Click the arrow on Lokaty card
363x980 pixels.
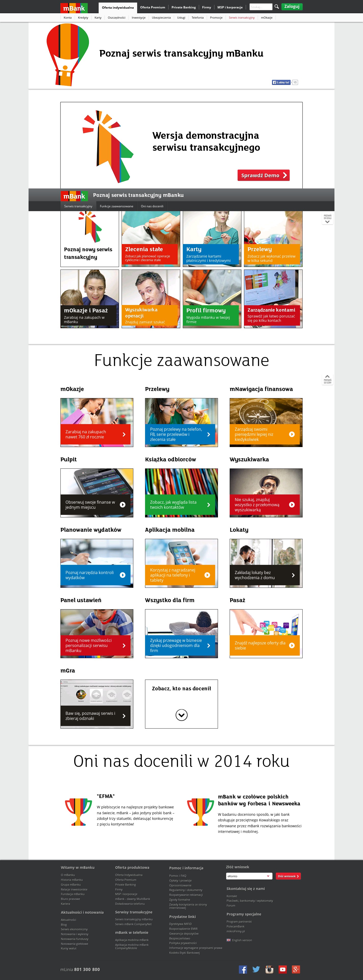coord(293,575)
